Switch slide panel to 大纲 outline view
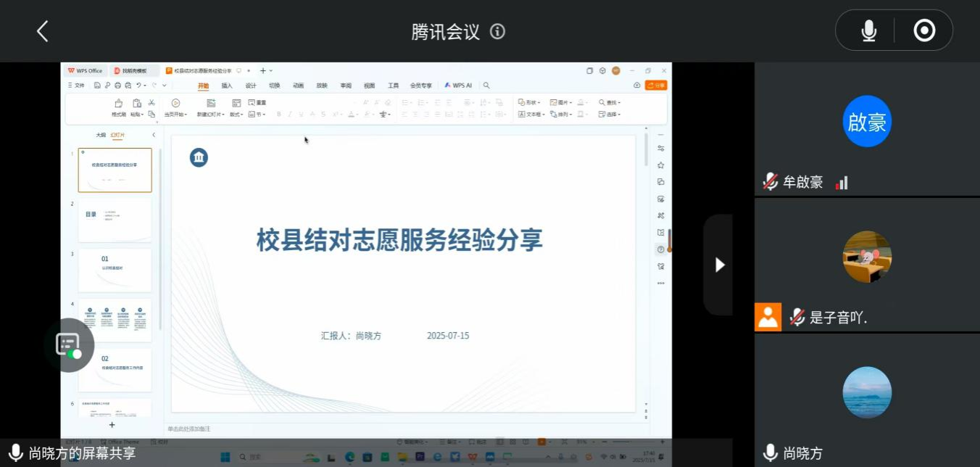 click(101, 136)
